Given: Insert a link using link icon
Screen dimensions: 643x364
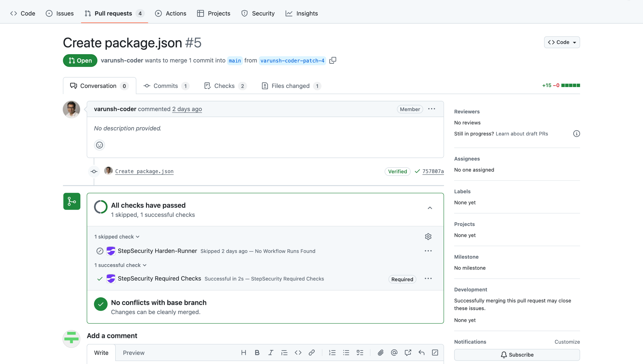Looking at the screenshot, I should 311,352.
